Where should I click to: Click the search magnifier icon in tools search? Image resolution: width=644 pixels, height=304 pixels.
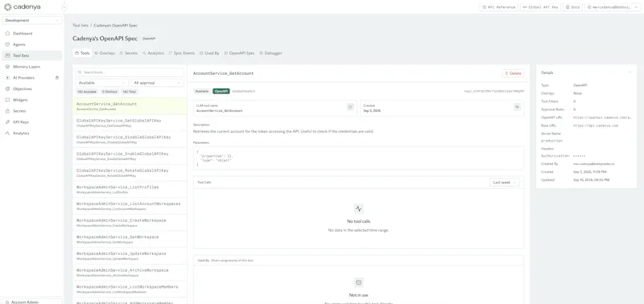pos(80,72)
